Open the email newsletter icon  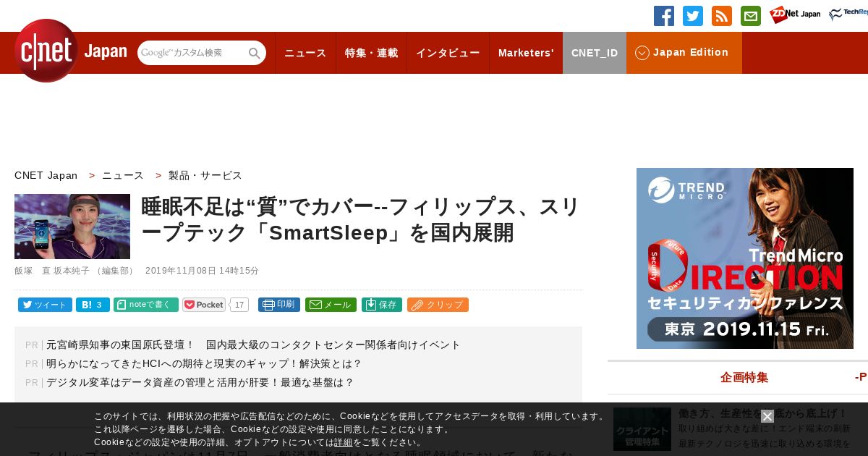point(751,16)
